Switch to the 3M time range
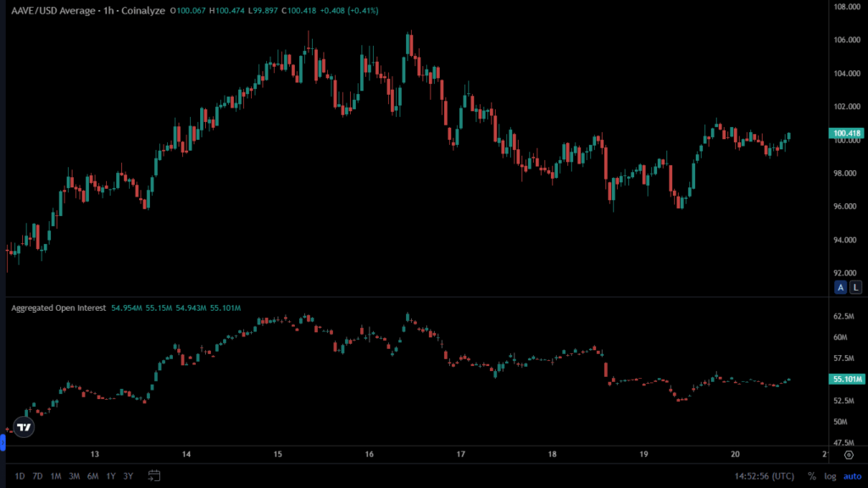Viewport: 868px width, 488px height. click(x=75, y=475)
